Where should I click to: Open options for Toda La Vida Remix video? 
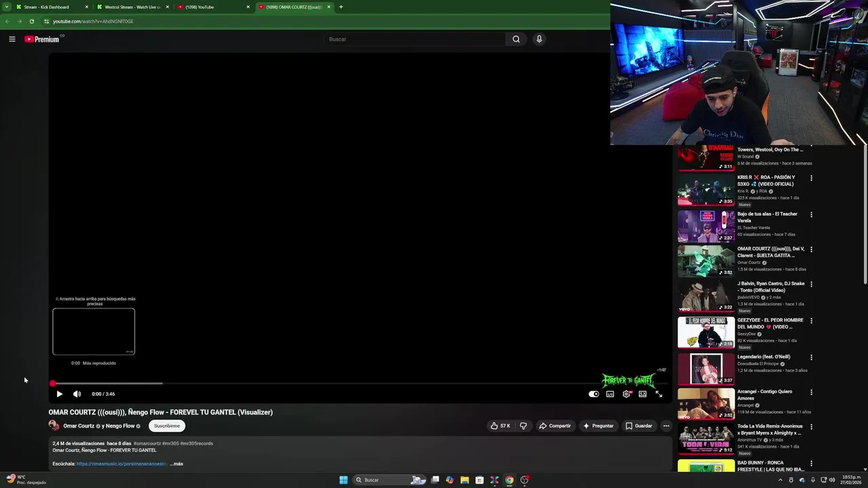[x=811, y=427]
